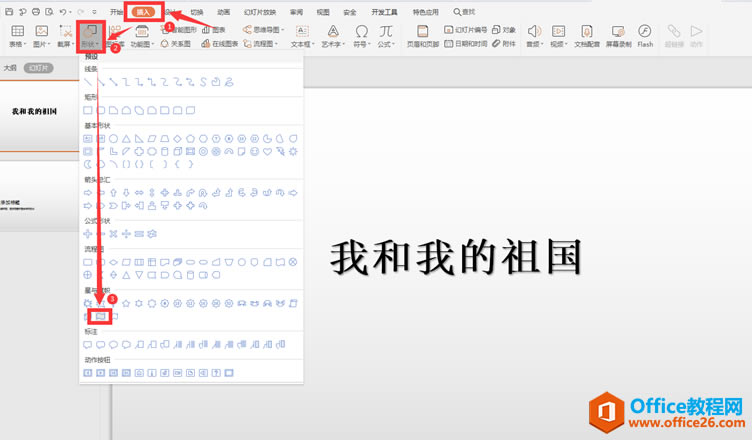Click the 公式 formula pi icon
Viewport: 752px width, 440px height.
tap(386, 34)
